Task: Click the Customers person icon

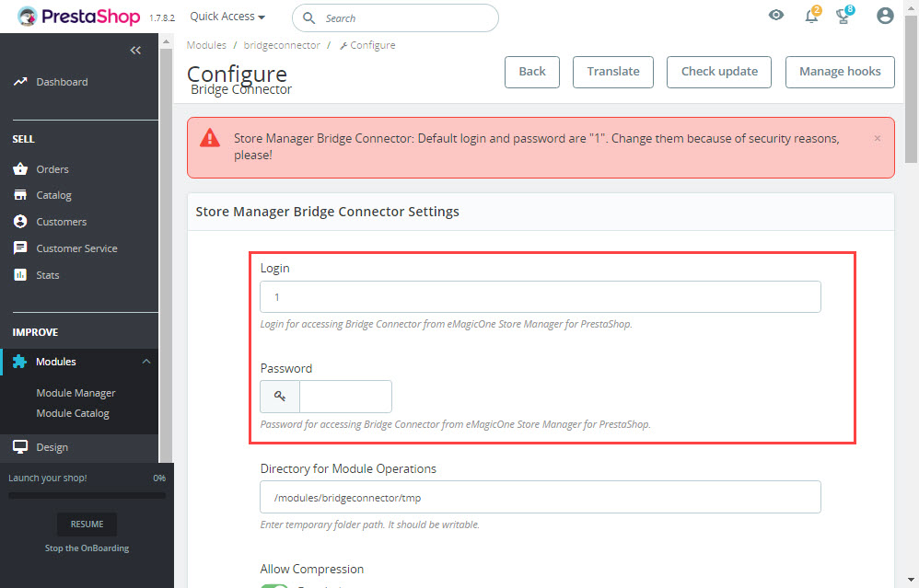Action: click(20, 222)
